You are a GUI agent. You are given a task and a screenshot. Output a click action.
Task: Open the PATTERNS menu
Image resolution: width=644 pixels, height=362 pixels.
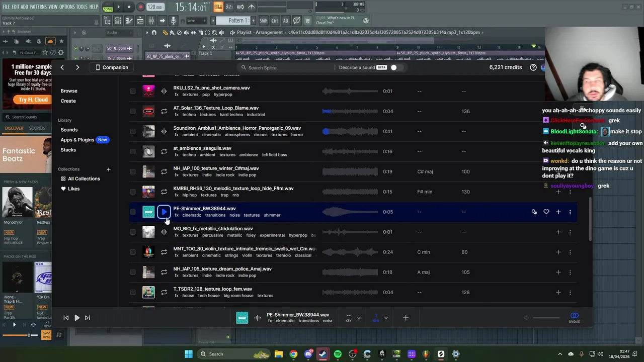tap(38, 7)
